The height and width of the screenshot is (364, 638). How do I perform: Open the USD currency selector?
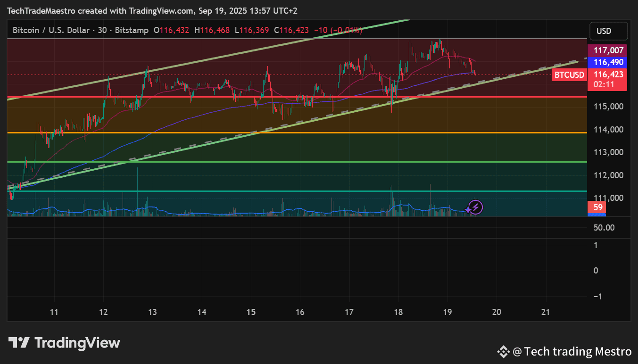tap(608, 31)
